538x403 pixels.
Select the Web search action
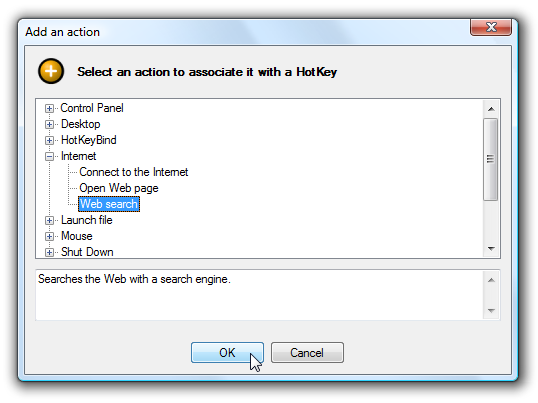point(109,204)
